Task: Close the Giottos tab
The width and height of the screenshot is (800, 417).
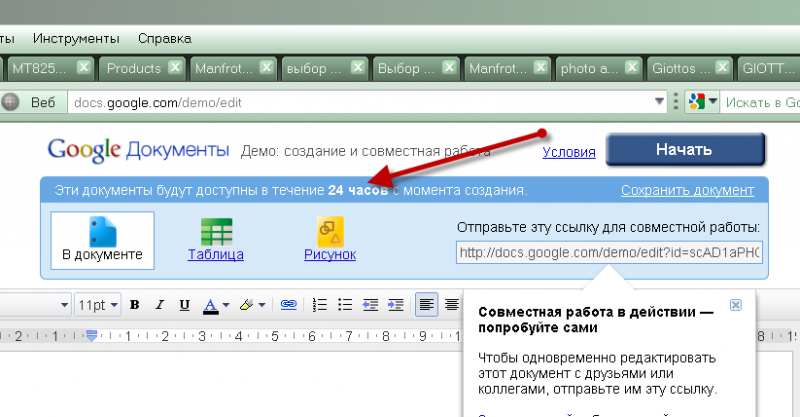Action: 722,67
